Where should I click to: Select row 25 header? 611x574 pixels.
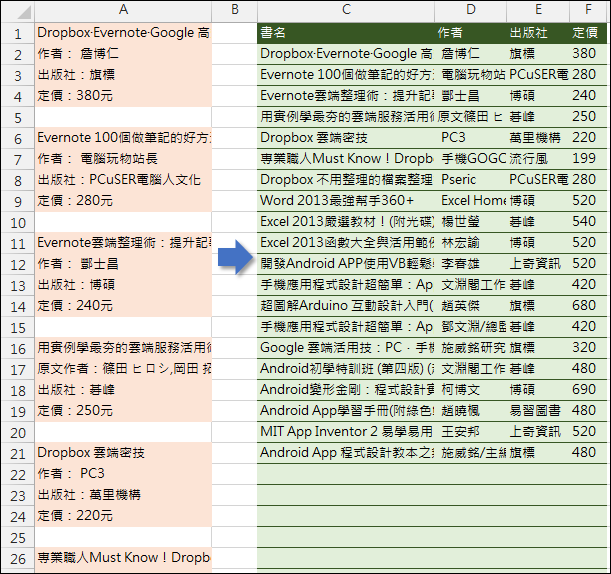point(18,538)
